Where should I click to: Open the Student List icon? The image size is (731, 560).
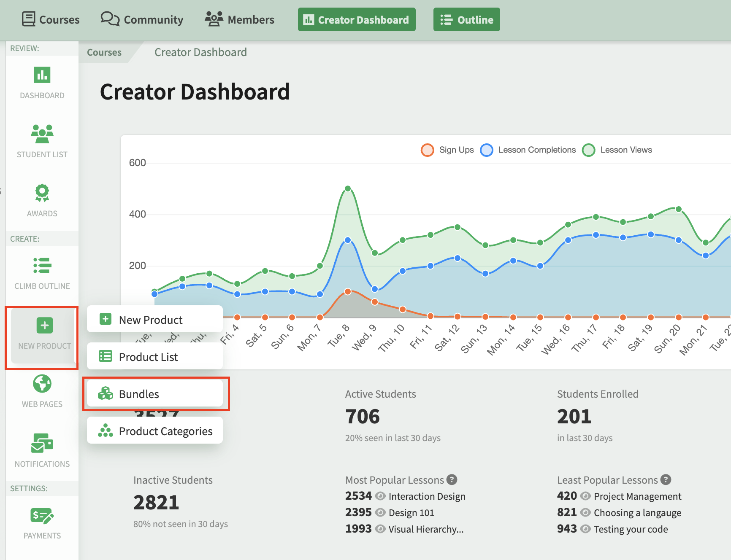[42, 134]
